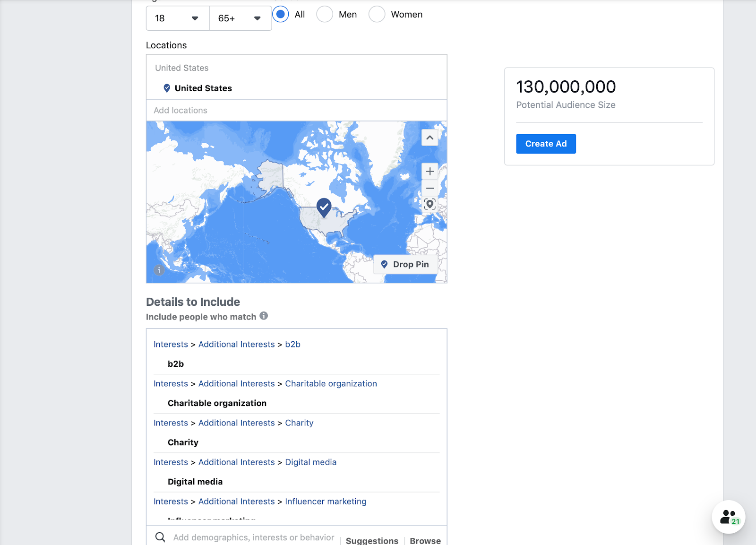Click the Add demographics, interests or behavior field
The height and width of the screenshot is (545, 756).
tap(254, 537)
